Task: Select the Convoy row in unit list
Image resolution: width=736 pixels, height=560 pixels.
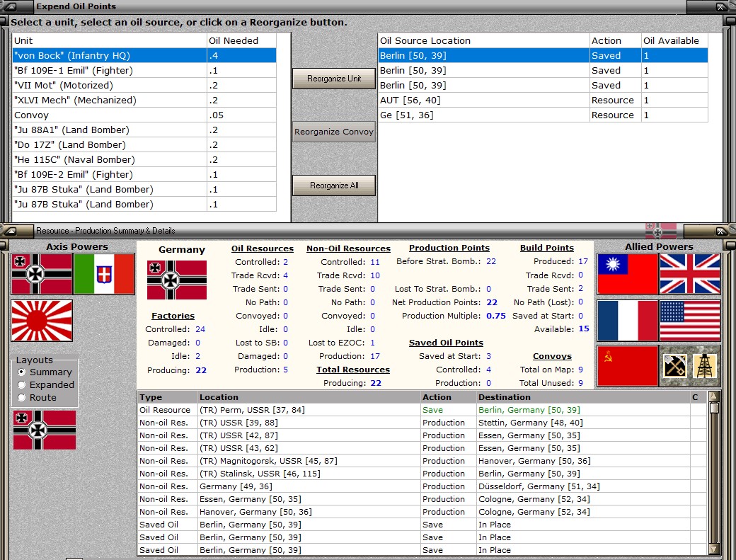Action: coord(144,115)
